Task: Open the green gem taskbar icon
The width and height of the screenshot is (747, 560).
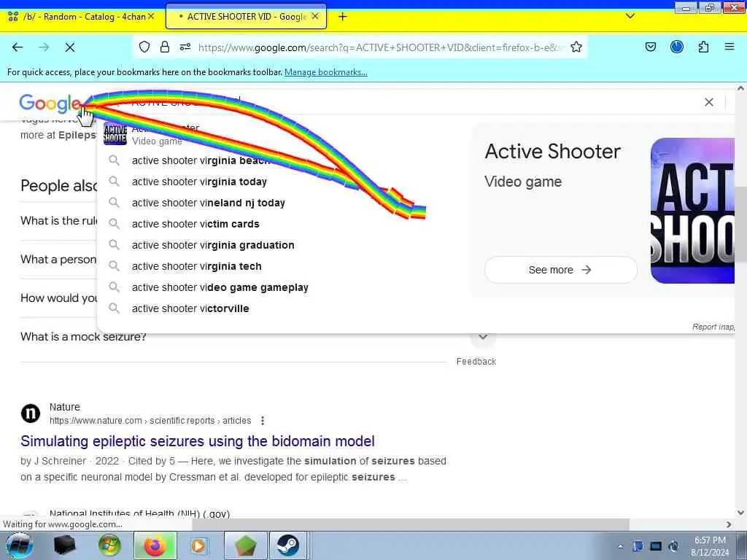Action: coord(245,545)
